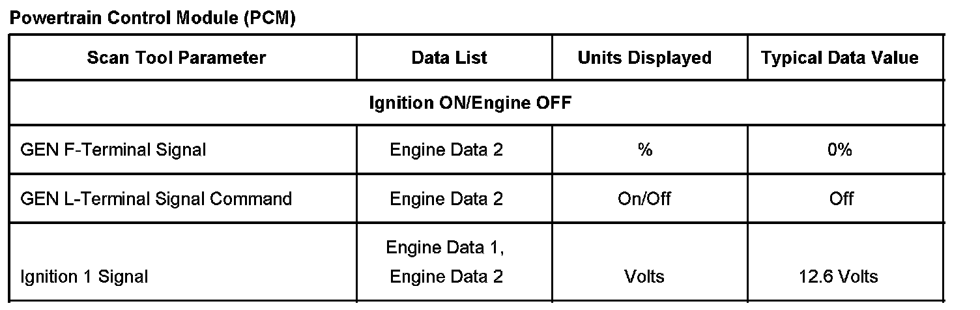Click the GEN L-Terminal Signal Command cell

[x=156, y=199]
